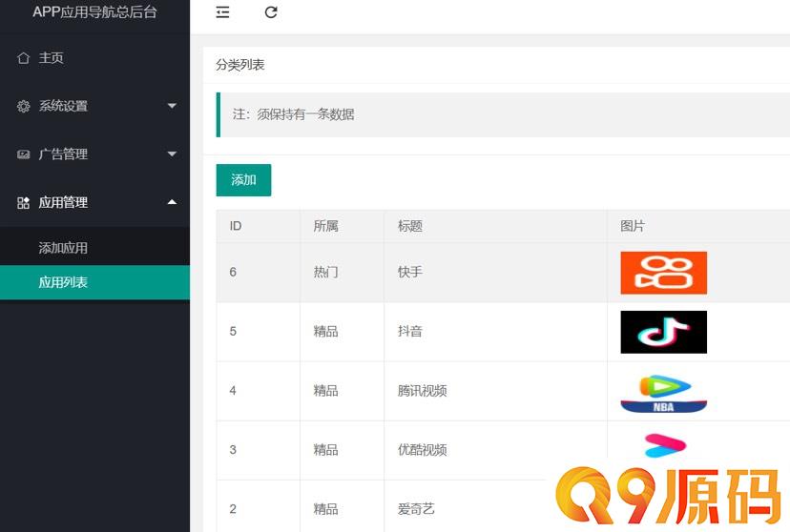Toggle the sidebar collapse icon
This screenshot has height=532, width=790.
(x=222, y=12)
